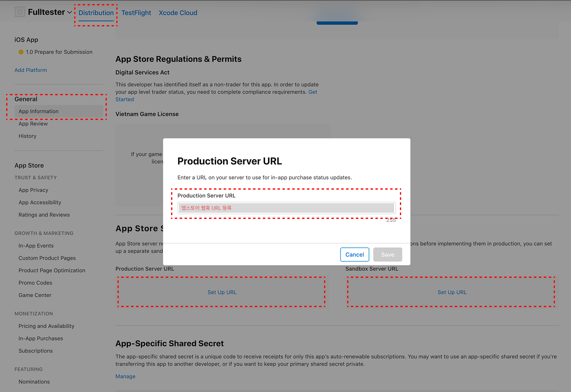This screenshot has width=571, height=392.
Task: Select the Distribution tab
Action: tap(96, 13)
